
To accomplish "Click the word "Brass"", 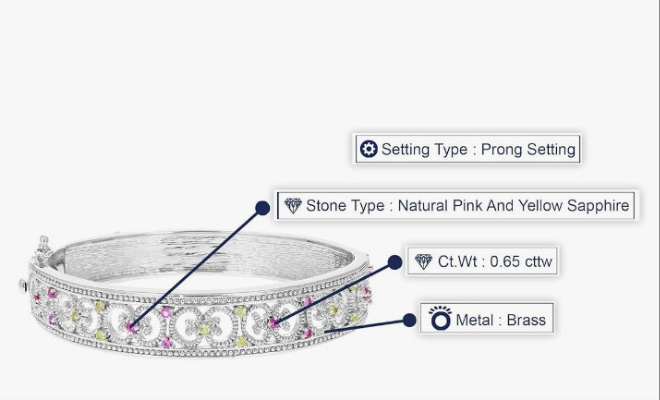I will pyautogui.click(x=526, y=320).
